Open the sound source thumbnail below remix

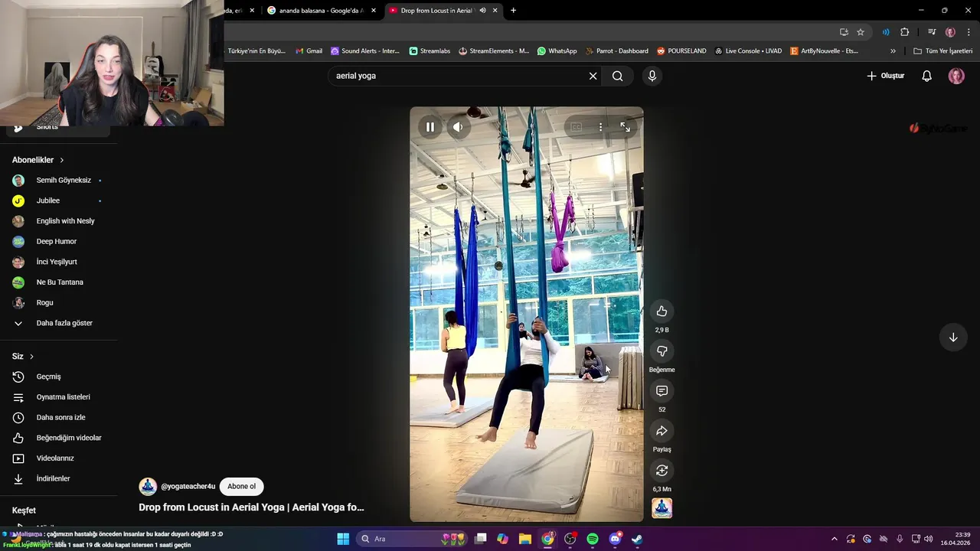(661, 508)
